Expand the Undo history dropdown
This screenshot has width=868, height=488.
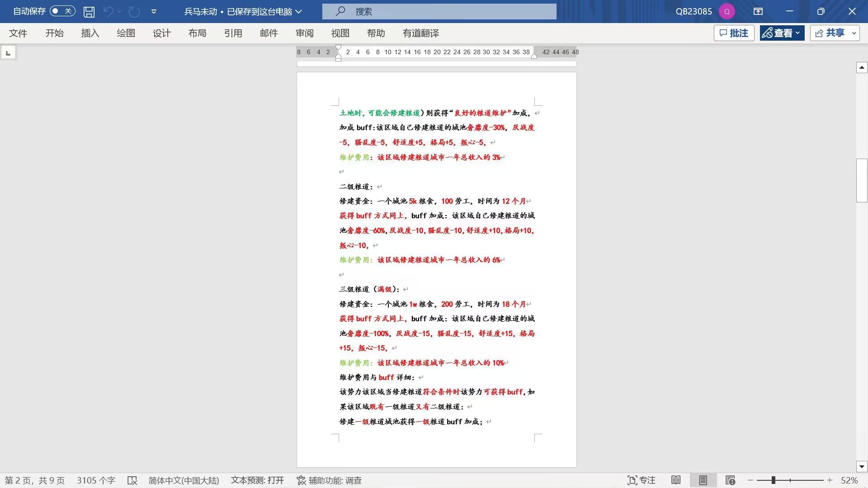[120, 12]
